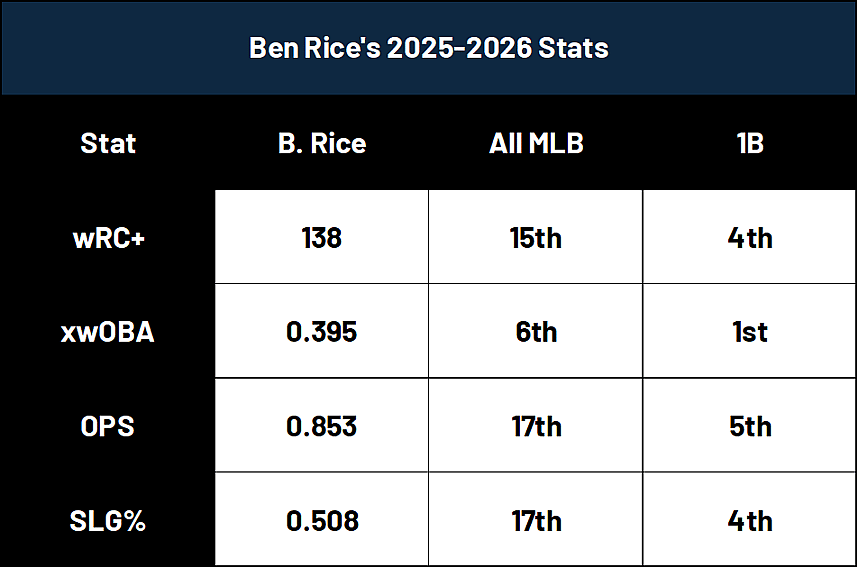The image size is (858, 568).
Task: Select the wRC+ row's 4th rank cell
Action: coord(750,238)
